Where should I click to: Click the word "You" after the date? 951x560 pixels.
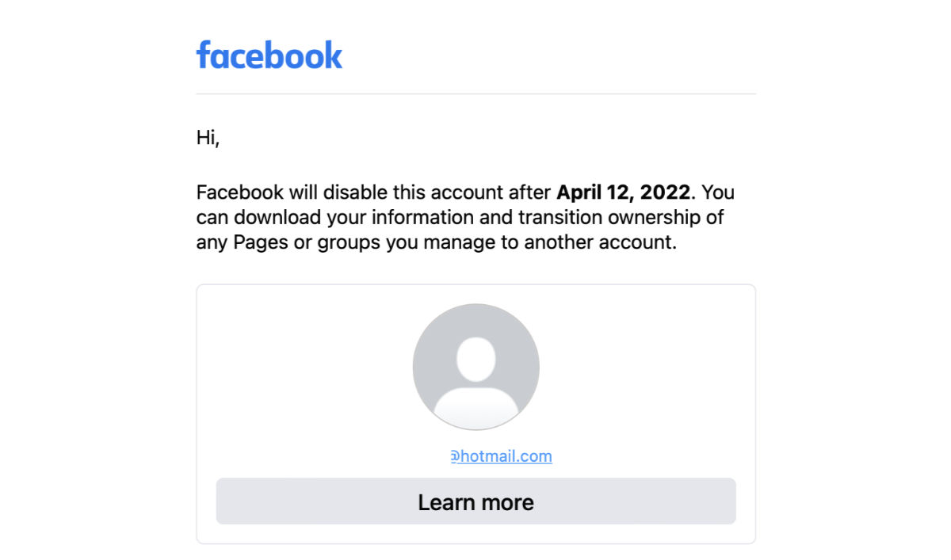(718, 192)
